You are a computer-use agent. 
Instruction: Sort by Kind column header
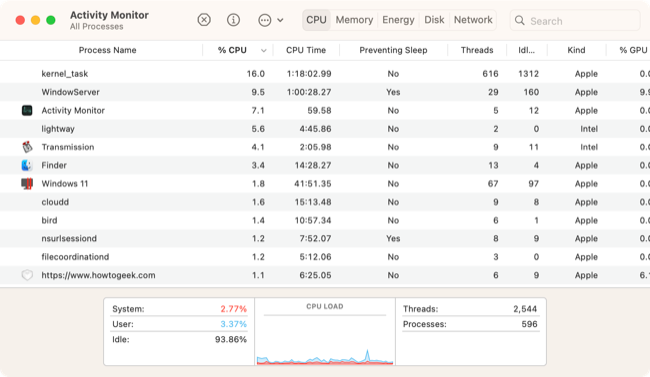[576, 50]
